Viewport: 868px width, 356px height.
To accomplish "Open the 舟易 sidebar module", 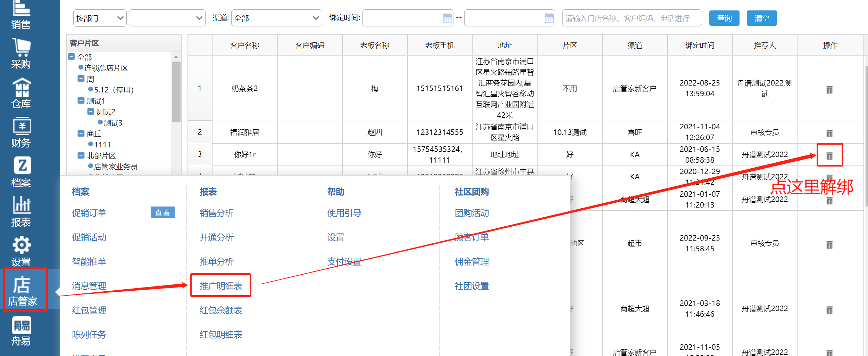I will (21, 331).
